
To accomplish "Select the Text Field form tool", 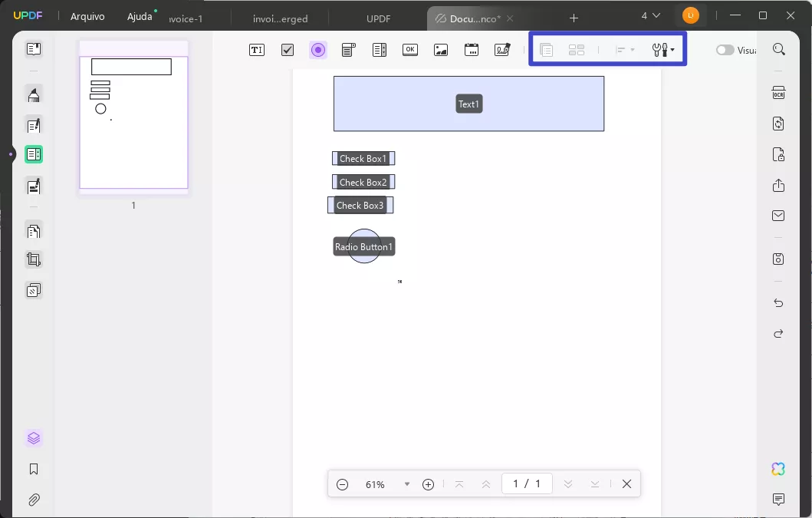I will tap(256, 49).
